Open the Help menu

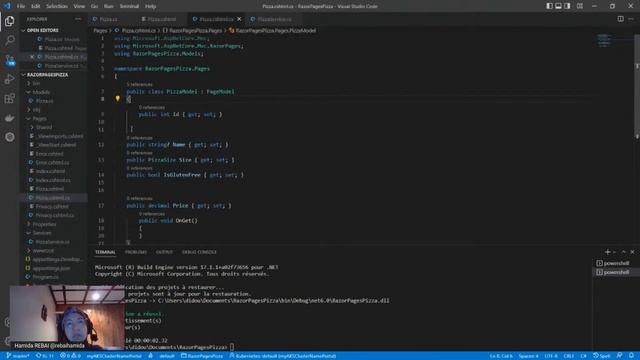(151, 6)
